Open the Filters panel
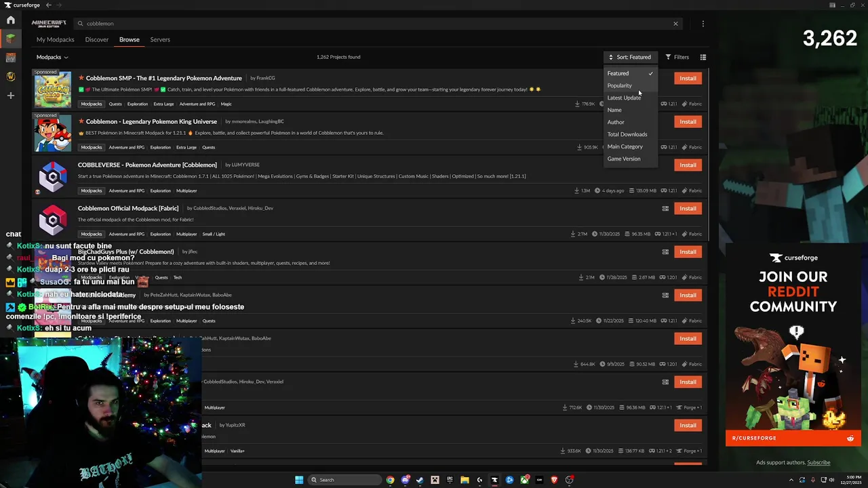The image size is (868, 488). point(677,57)
